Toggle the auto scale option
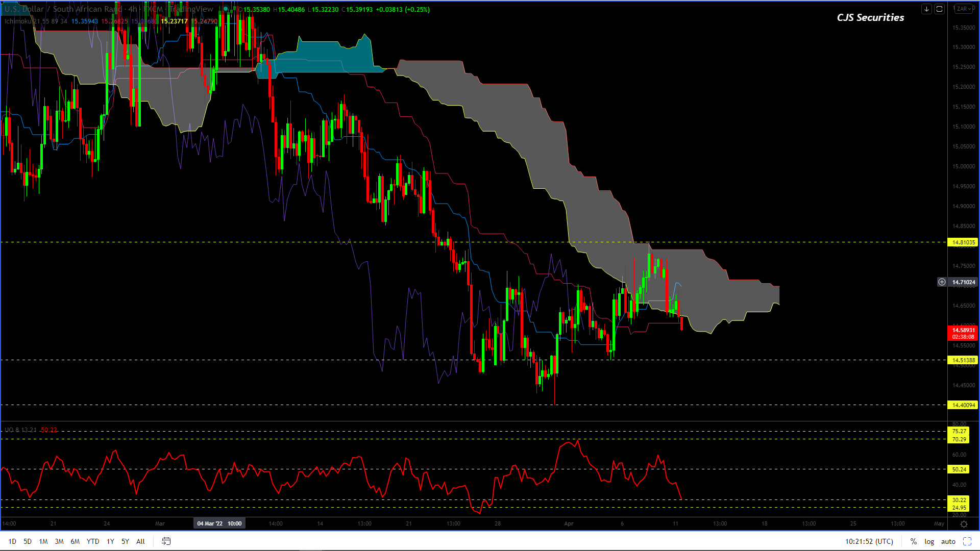The height and width of the screenshot is (551, 980). [x=948, y=541]
